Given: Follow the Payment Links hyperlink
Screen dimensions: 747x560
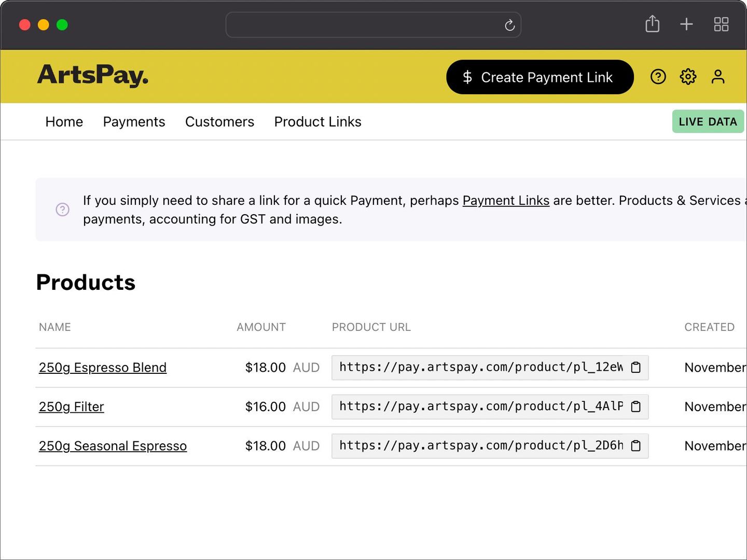Looking at the screenshot, I should tap(506, 201).
